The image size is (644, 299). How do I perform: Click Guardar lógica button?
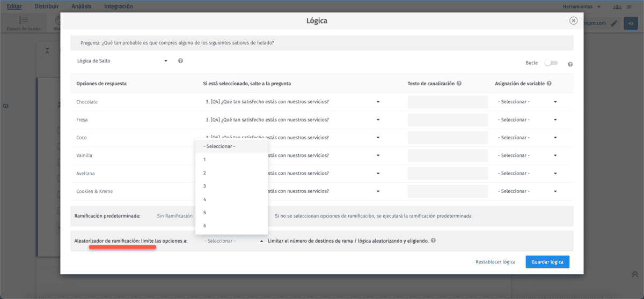pyautogui.click(x=547, y=261)
